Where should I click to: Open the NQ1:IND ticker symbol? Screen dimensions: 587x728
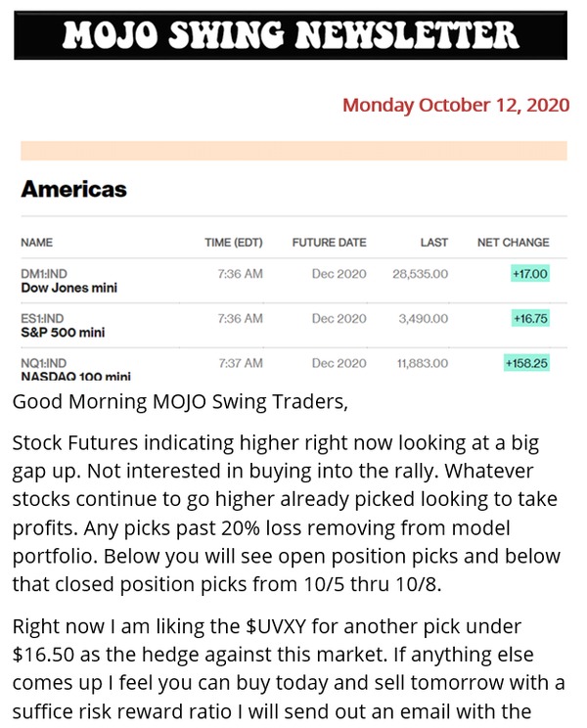[44, 364]
